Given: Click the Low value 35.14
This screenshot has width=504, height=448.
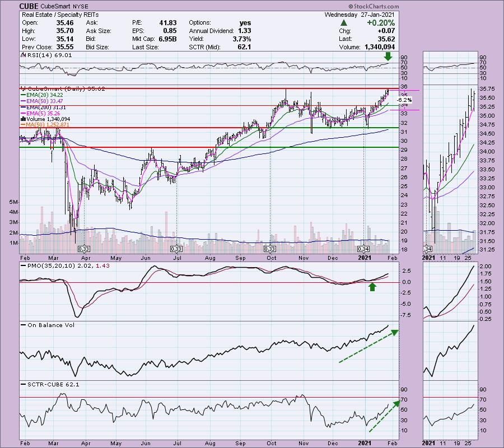Looking at the screenshot, I should pos(65,39).
